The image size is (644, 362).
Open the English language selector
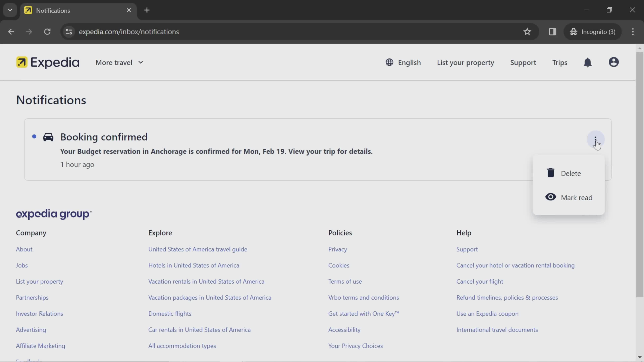[403, 62]
